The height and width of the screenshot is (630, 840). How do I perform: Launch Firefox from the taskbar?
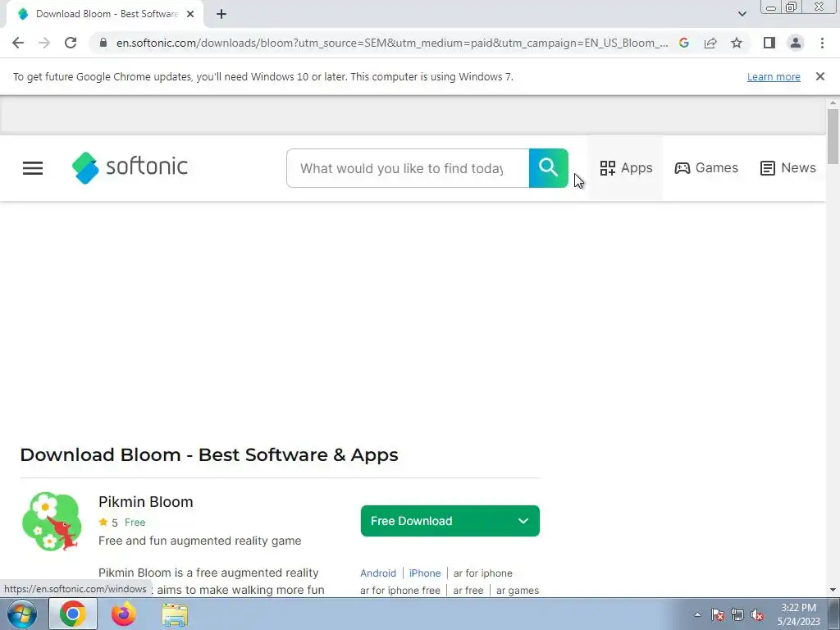coord(124,614)
